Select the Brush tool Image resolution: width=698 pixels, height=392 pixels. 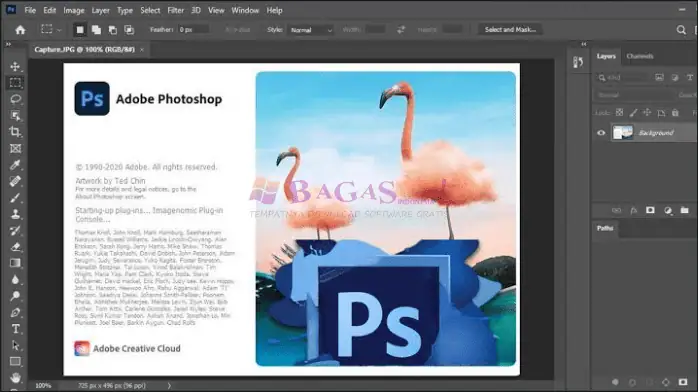tap(15, 198)
